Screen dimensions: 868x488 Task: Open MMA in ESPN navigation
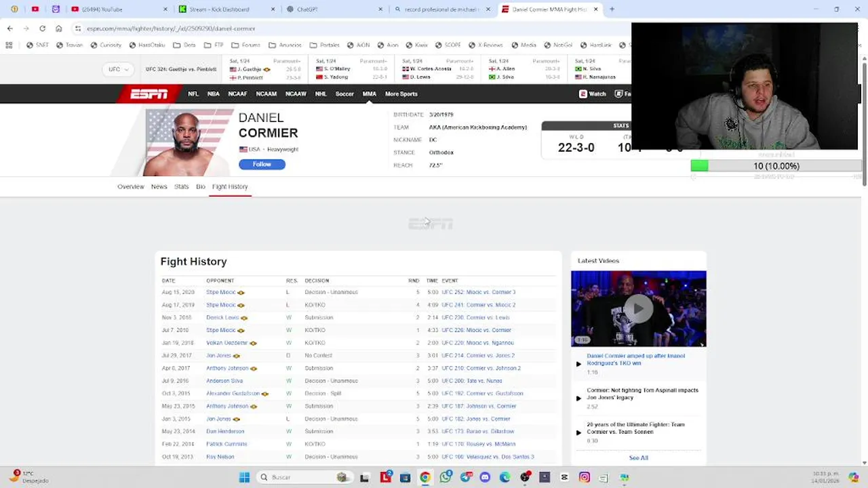click(369, 94)
